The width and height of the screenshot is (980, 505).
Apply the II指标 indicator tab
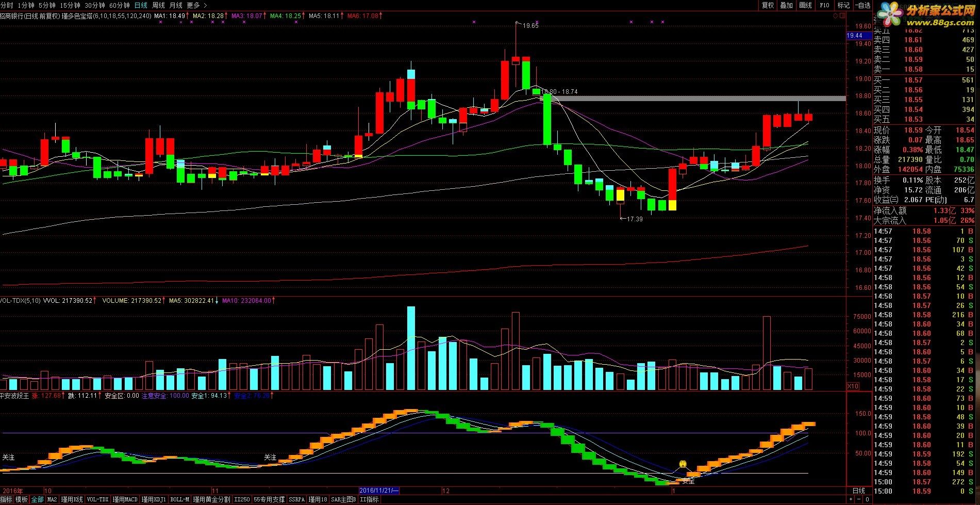[x=369, y=499]
